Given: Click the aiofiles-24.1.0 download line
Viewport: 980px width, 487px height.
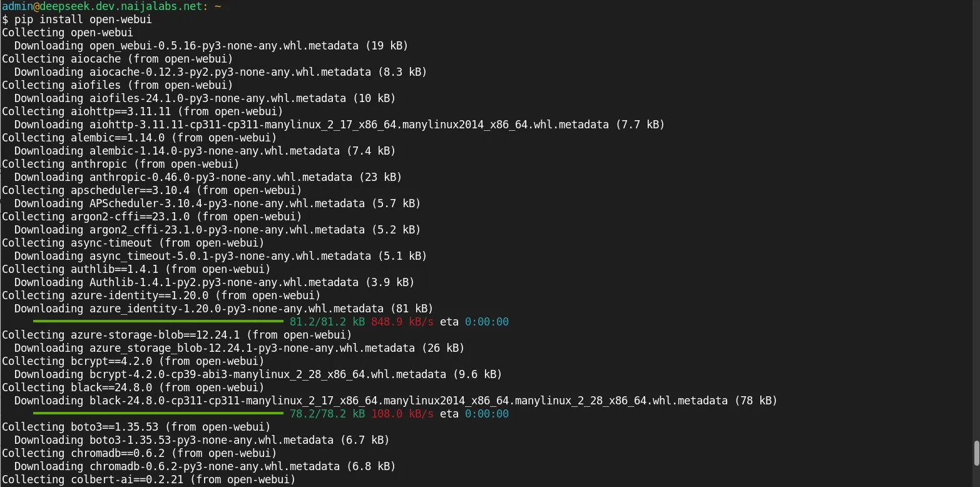Looking at the screenshot, I should [x=205, y=98].
